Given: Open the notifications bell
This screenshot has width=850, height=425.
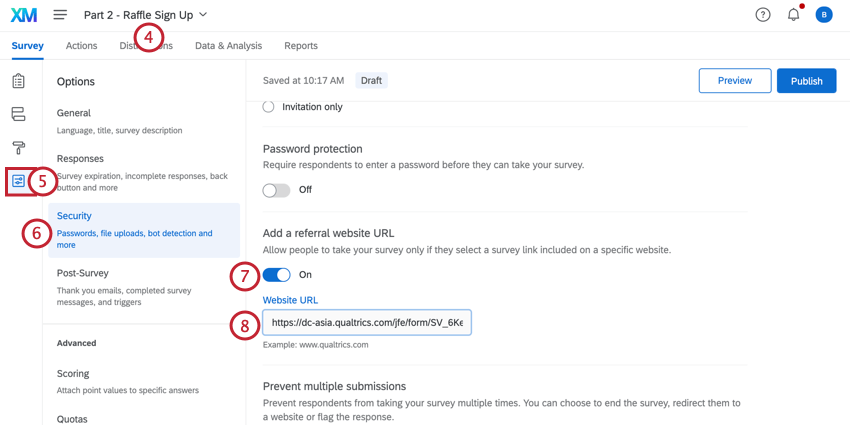Looking at the screenshot, I should point(793,15).
